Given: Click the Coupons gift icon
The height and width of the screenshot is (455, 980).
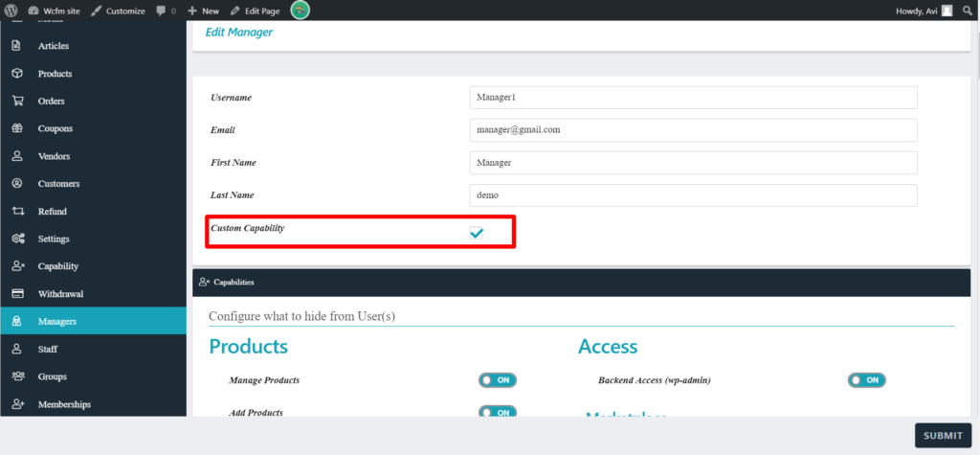Looking at the screenshot, I should [17, 128].
